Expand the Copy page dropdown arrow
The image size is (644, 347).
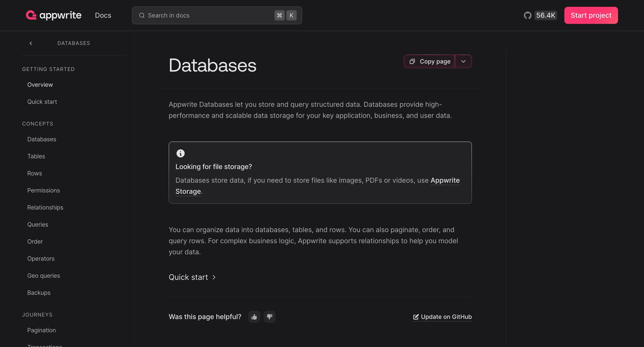(463, 61)
